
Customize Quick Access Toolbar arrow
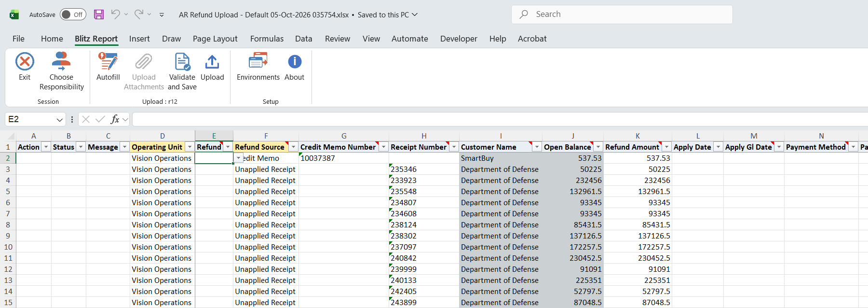coord(162,15)
